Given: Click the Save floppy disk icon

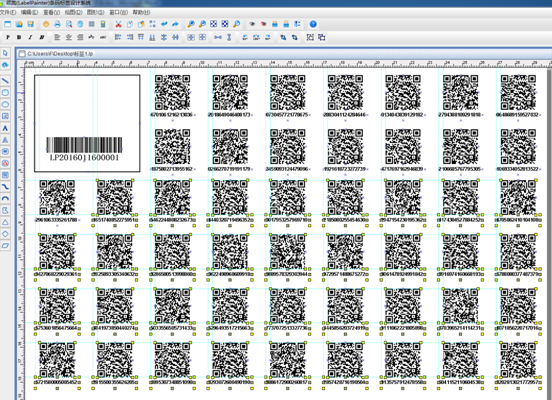Looking at the screenshot, I should (x=31, y=24).
